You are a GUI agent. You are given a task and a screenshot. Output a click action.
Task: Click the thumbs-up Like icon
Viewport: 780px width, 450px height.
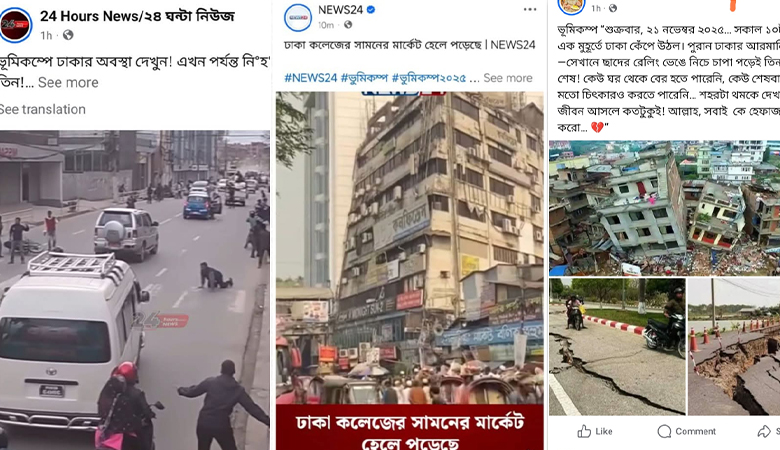(584, 431)
